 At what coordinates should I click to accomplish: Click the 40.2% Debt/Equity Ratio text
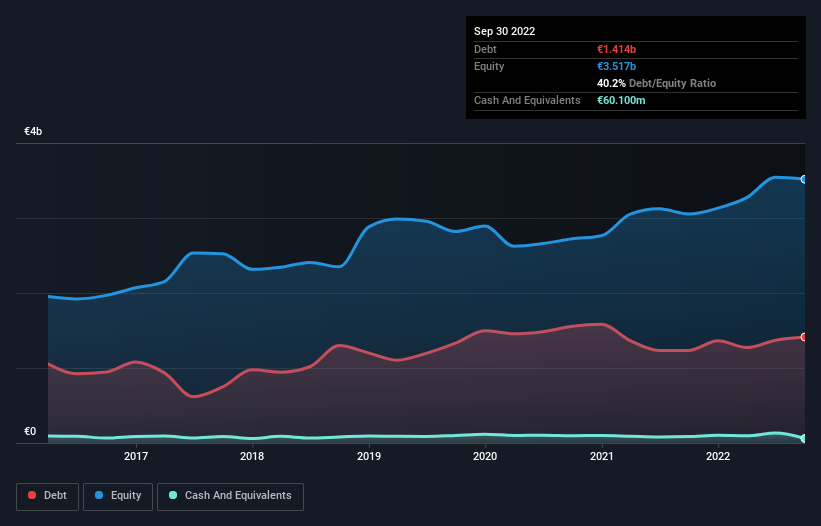(656, 83)
